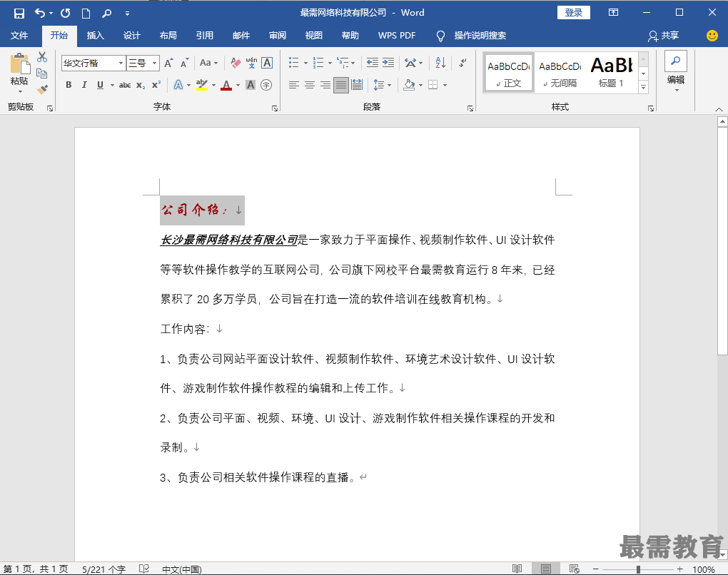Expand the bullet list style dropdown
The height and width of the screenshot is (575, 728).
click(305, 63)
